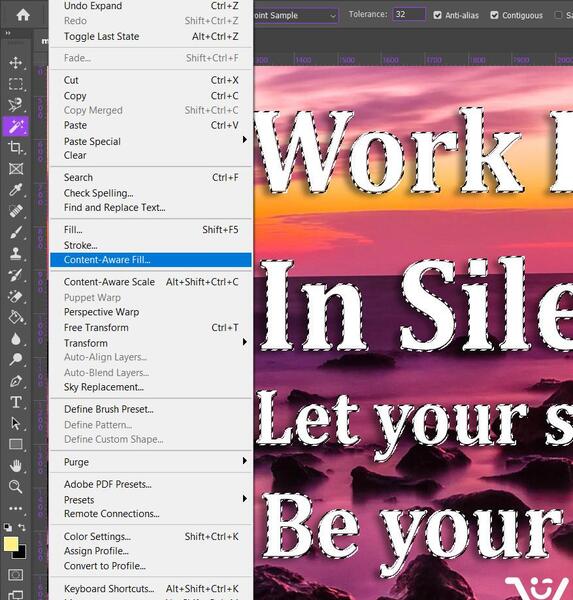This screenshot has height=600, width=573.
Task: Select the Clone Stamp tool
Action: coord(16,253)
